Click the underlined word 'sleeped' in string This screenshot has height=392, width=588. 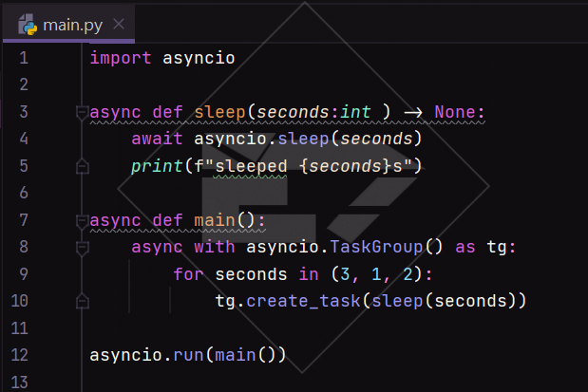(x=251, y=166)
